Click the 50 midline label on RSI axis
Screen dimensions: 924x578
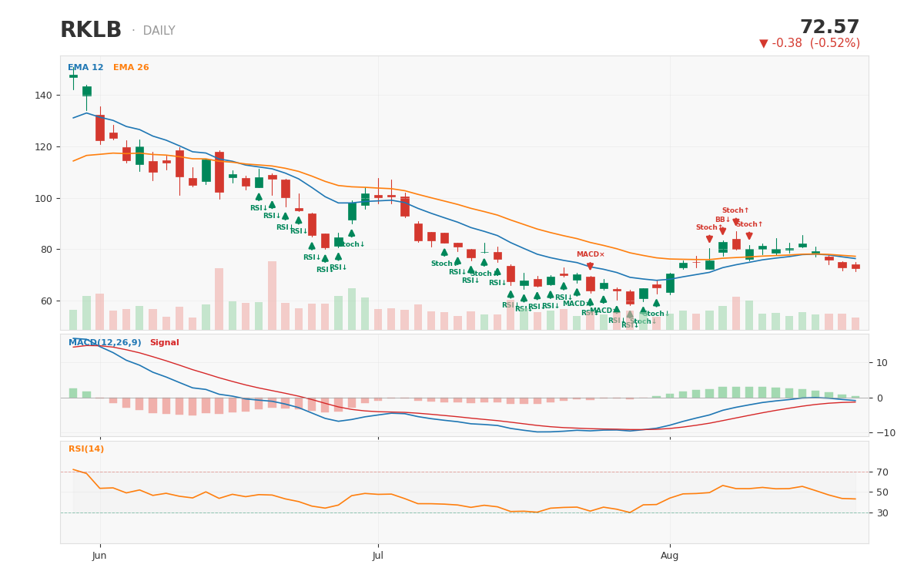pyautogui.click(x=882, y=492)
